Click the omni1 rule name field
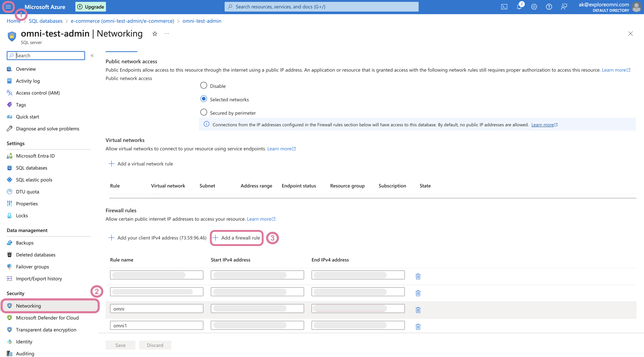This screenshot has width=644, height=357. pyautogui.click(x=157, y=325)
